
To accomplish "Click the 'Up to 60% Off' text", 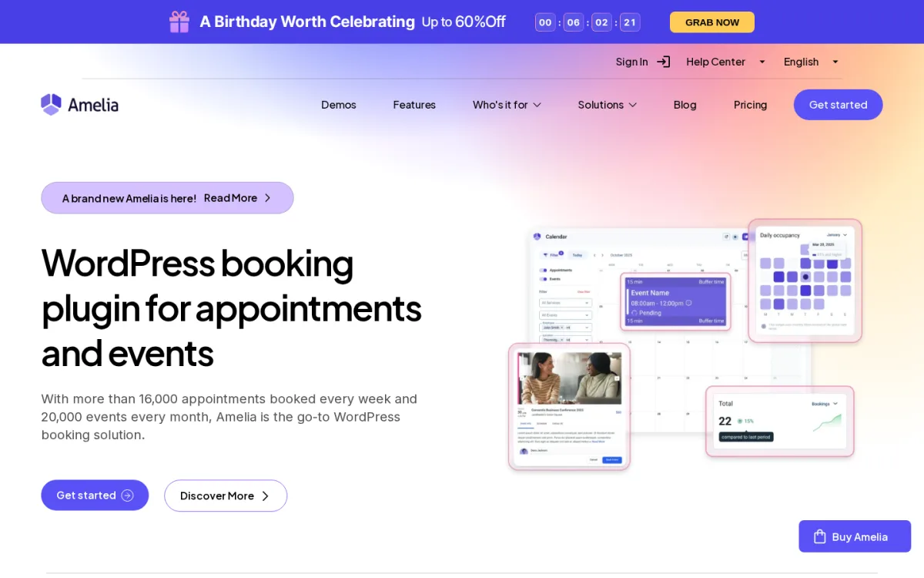I will coord(464,22).
